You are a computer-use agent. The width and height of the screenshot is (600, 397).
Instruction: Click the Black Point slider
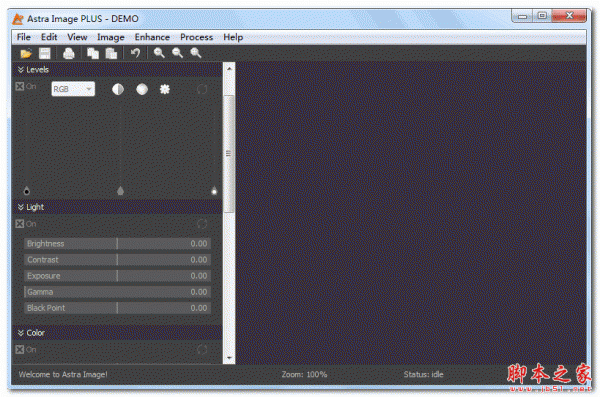coord(117,308)
